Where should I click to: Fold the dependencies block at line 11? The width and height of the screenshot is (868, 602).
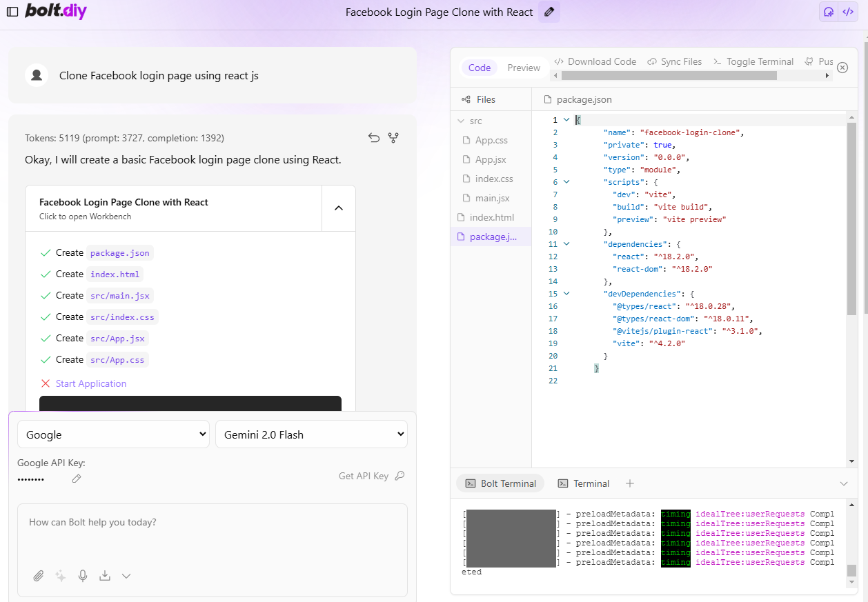point(566,244)
